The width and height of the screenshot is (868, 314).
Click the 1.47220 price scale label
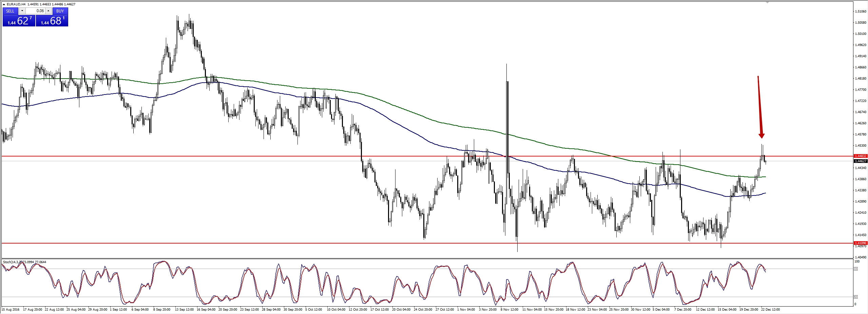point(861,101)
